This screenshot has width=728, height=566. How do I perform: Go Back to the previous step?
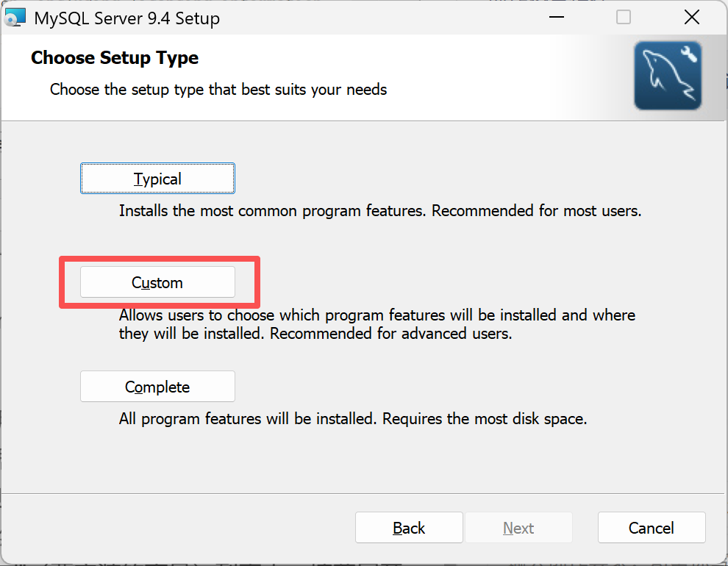click(x=409, y=528)
